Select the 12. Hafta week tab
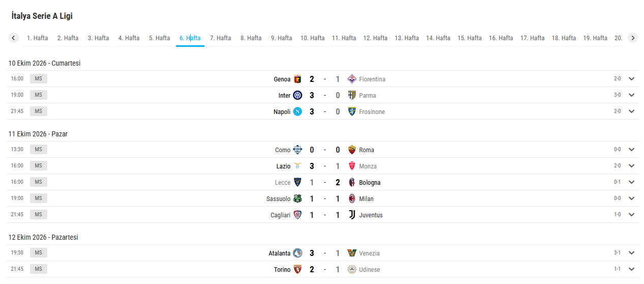 click(x=375, y=38)
